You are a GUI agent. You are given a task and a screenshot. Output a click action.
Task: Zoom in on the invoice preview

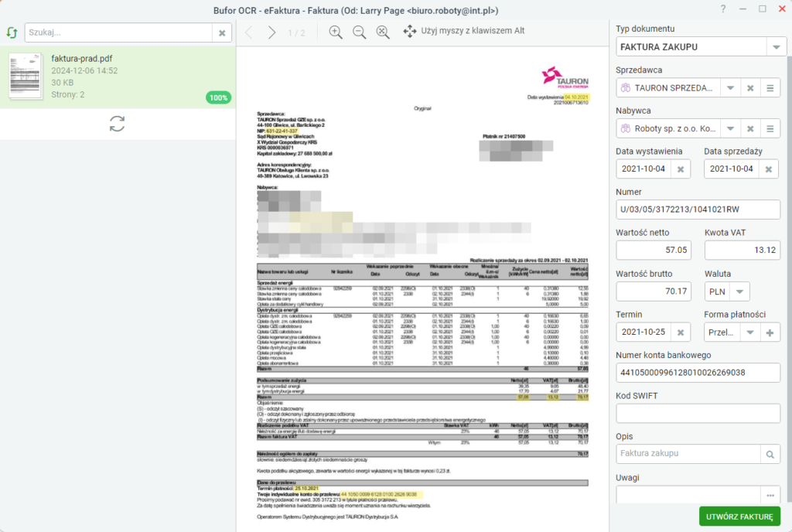click(336, 32)
